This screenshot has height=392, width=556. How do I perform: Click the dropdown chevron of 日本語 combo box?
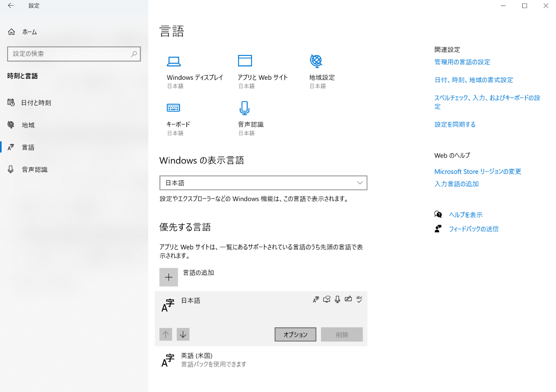pyautogui.click(x=360, y=183)
